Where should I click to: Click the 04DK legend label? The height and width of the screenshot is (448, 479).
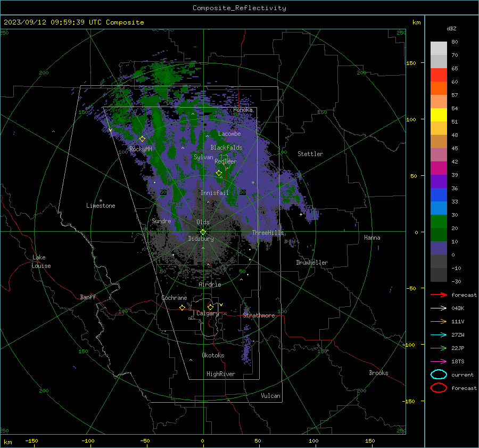458,308
